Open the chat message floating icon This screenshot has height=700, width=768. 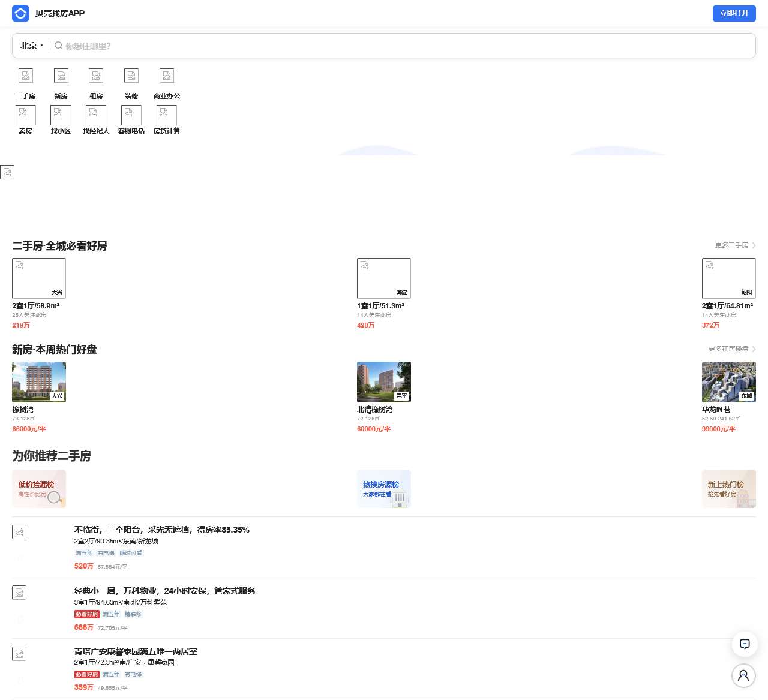tap(744, 644)
